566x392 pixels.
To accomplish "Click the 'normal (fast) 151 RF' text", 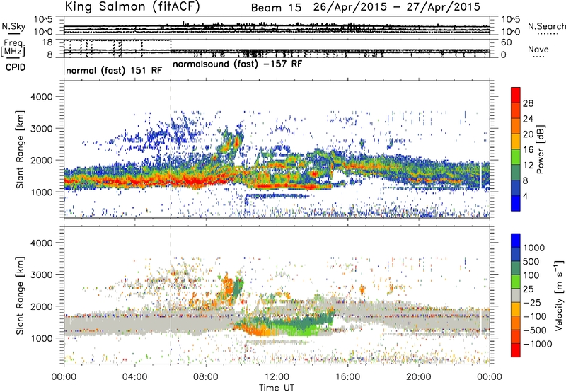I will pyautogui.click(x=114, y=70).
